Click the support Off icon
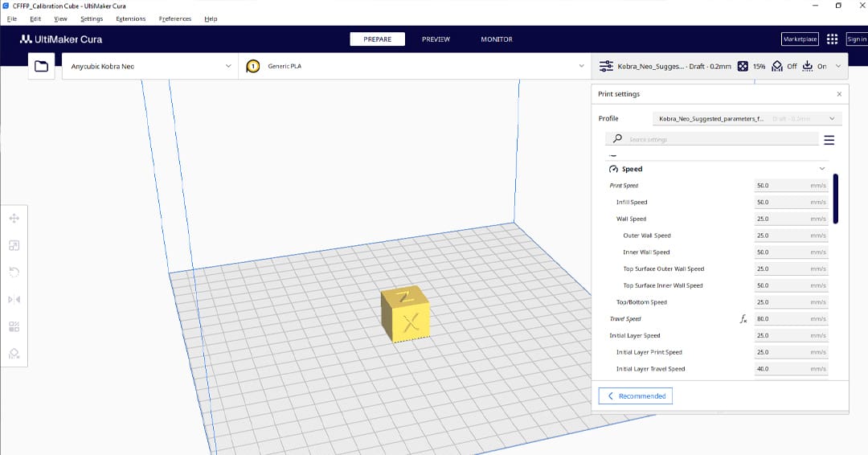This screenshot has height=455, width=868. point(777,67)
